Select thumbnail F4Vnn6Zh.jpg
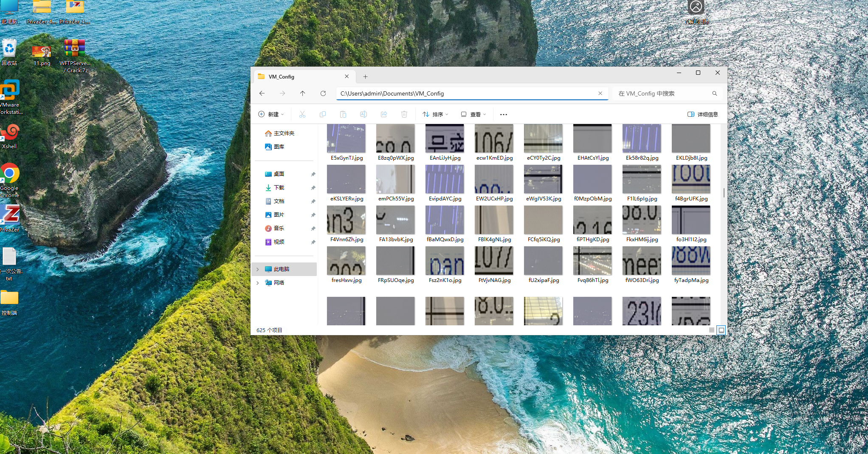The height and width of the screenshot is (454, 868). click(x=346, y=220)
